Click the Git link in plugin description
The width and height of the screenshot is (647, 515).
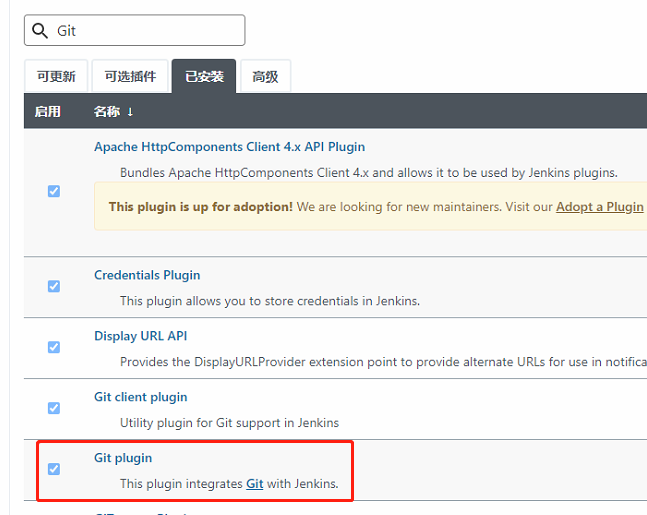tap(255, 484)
